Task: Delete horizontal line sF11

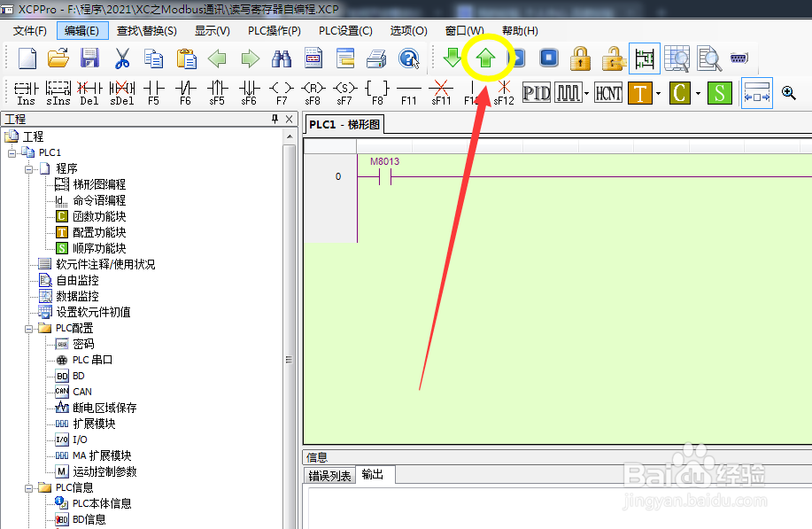Action: (x=441, y=93)
